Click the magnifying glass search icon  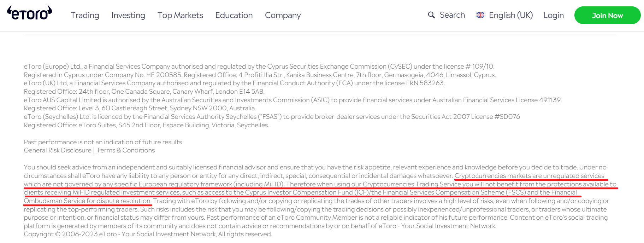pyautogui.click(x=431, y=15)
